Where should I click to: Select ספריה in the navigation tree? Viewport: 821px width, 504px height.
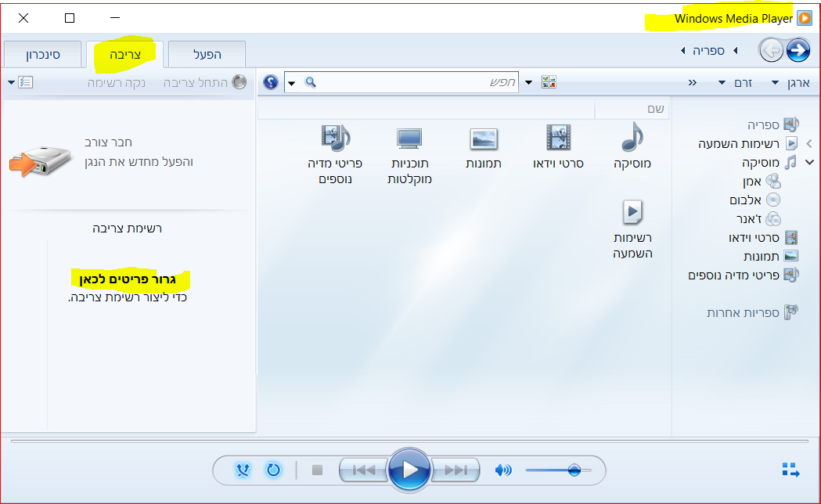(772, 124)
